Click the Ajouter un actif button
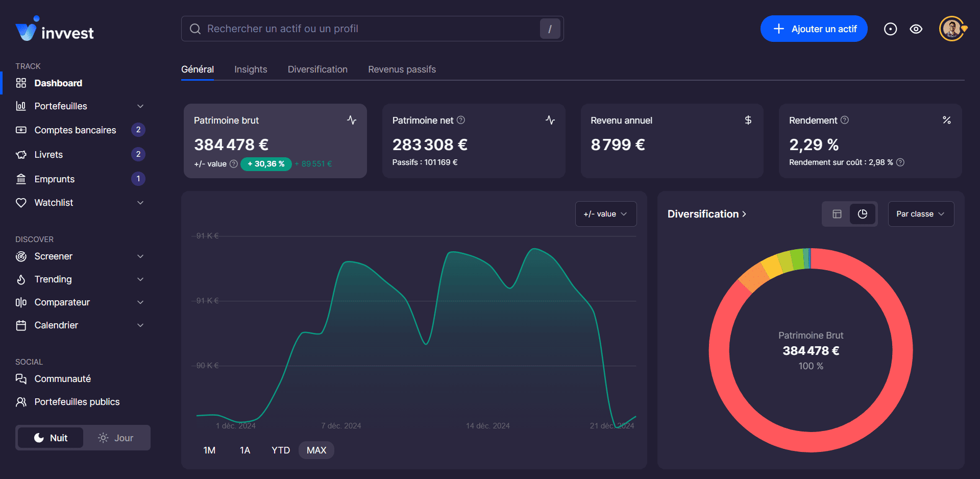The width and height of the screenshot is (980, 479). 814,29
